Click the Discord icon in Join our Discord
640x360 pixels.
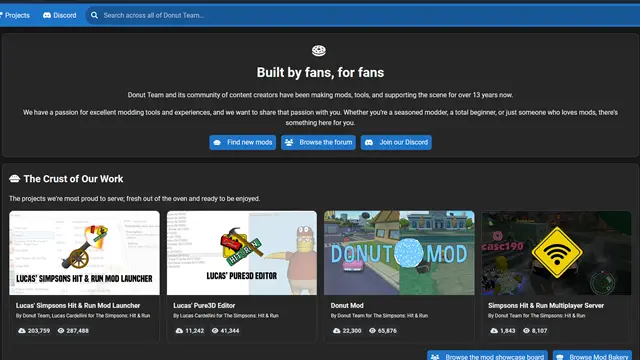[369, 142]
